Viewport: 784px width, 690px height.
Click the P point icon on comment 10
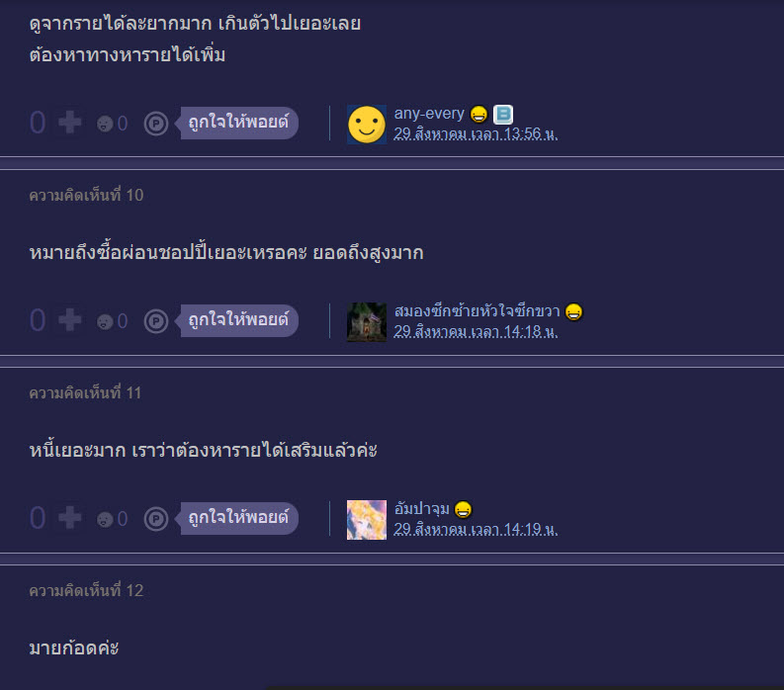(156, 321)
